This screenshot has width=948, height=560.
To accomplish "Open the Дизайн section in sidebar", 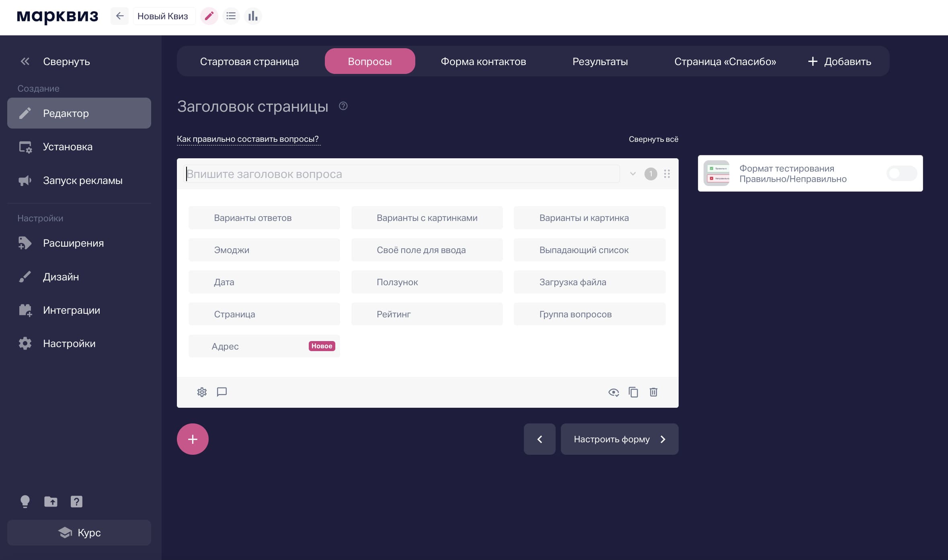I will pos(60,276).
